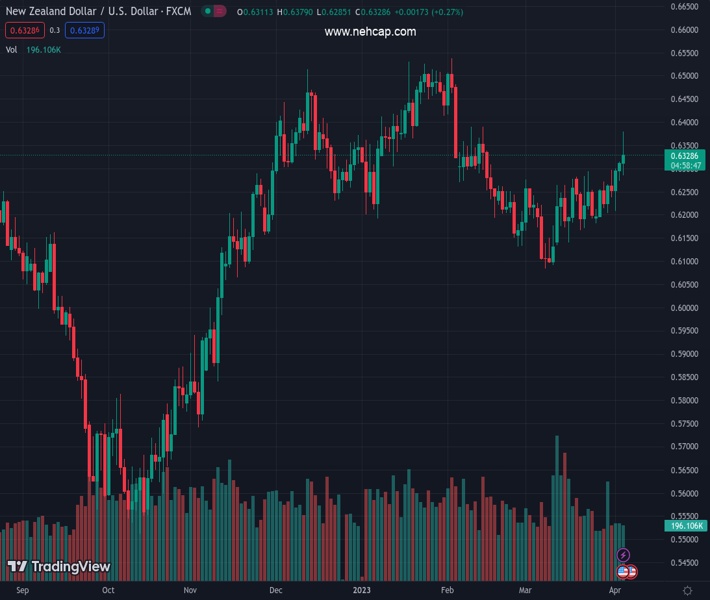Click the 0.60000 level on price scale
The height and width of the screenshot is (600, 710).
point(684,308)
